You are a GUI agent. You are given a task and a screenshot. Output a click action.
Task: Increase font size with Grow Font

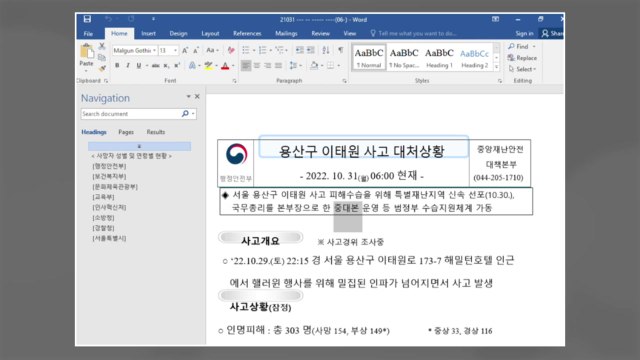(185, 50)
